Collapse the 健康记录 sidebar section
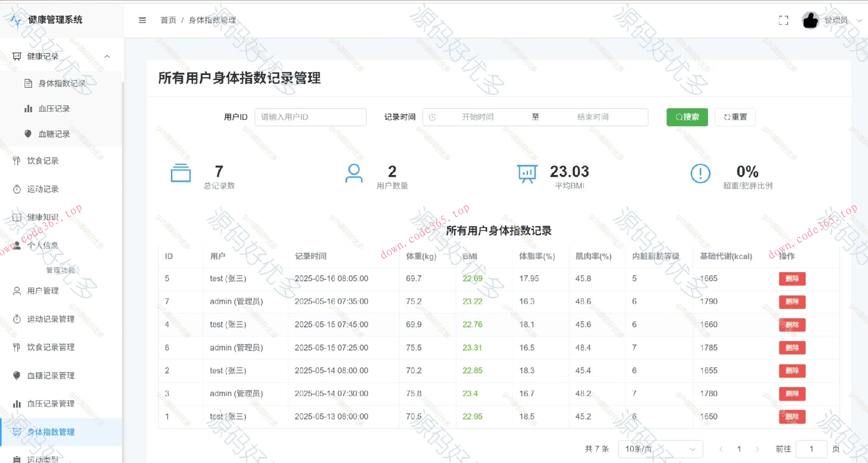The width and height of the screenshot is (868, 463). (107, 56)
